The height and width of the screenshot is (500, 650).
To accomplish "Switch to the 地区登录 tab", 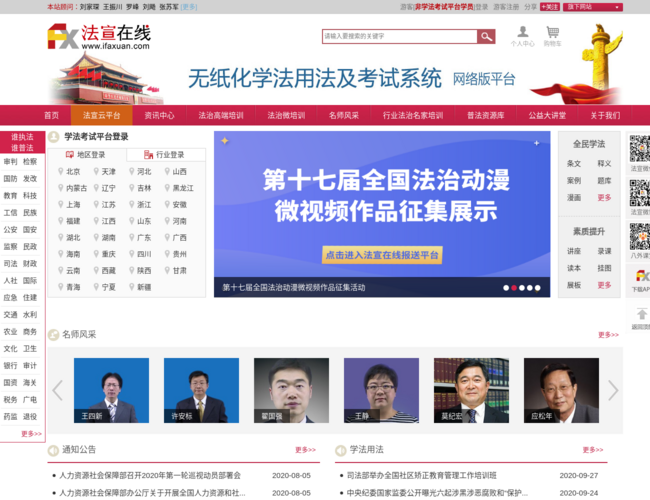I will point(87,155).
